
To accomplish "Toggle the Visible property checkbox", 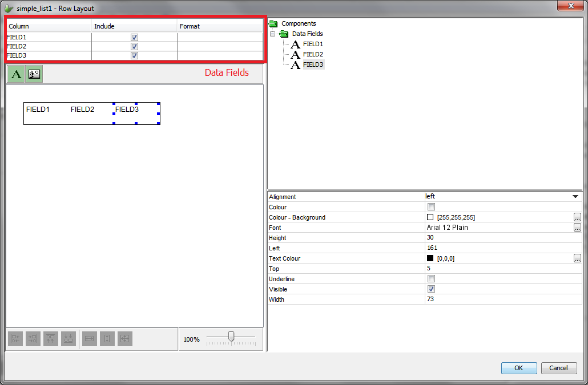I will [431, 289].
